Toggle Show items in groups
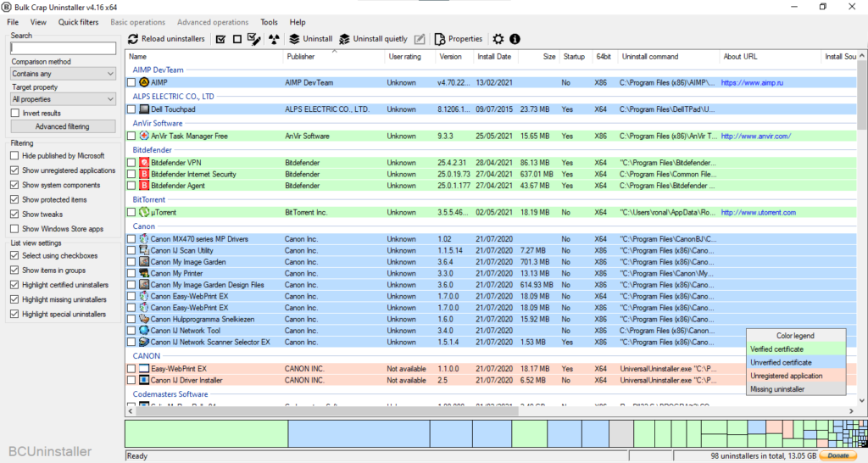 pyautogui.click(x=15, y=271)
